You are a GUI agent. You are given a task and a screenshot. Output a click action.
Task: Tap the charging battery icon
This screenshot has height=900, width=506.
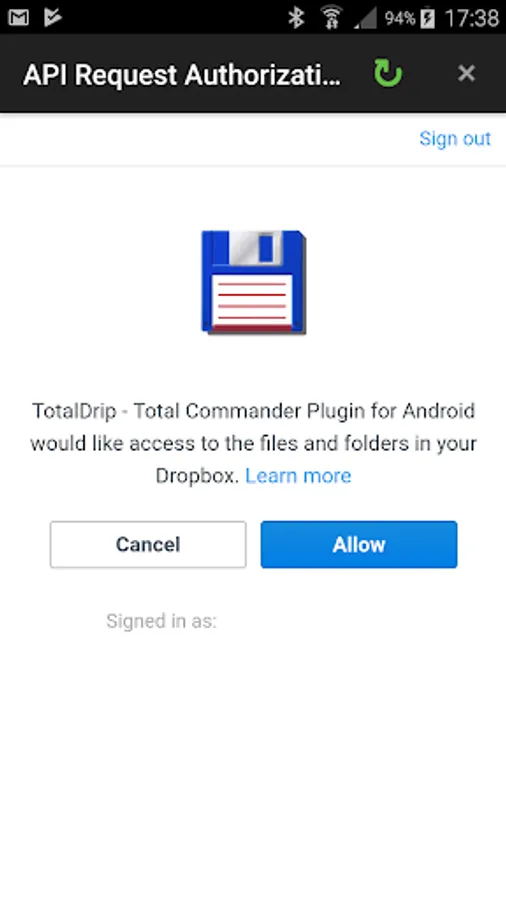(x=427, y=18)
